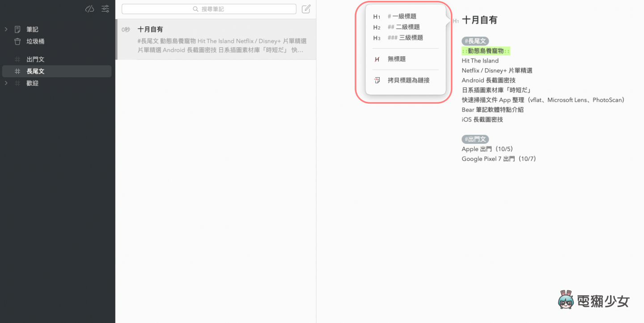The image size is (644, 323).
Task: Create a new note with compose icon
Action: coord(306,9)
